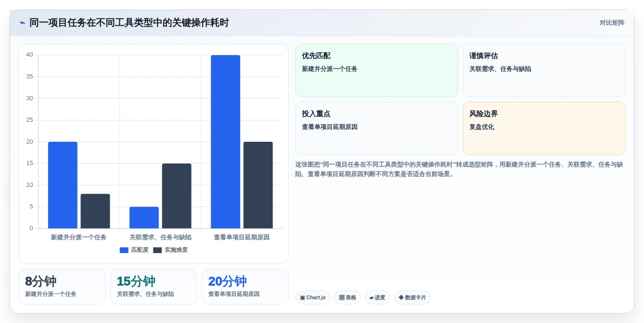Image resolution: width=644 pixels, height=323 pixels.
Task: Click the blue bar for 关联需求、任务与缺陷
Action: click(144, 217)
